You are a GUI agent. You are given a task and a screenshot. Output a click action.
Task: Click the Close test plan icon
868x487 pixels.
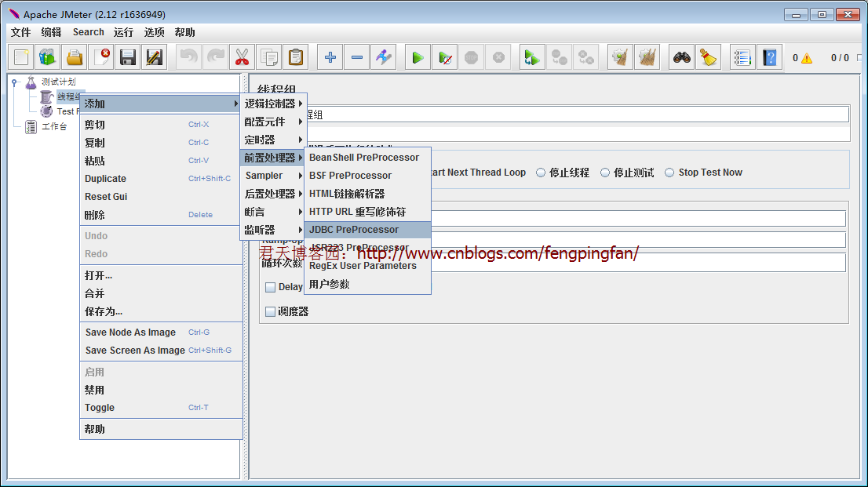(x=101, y=57)
